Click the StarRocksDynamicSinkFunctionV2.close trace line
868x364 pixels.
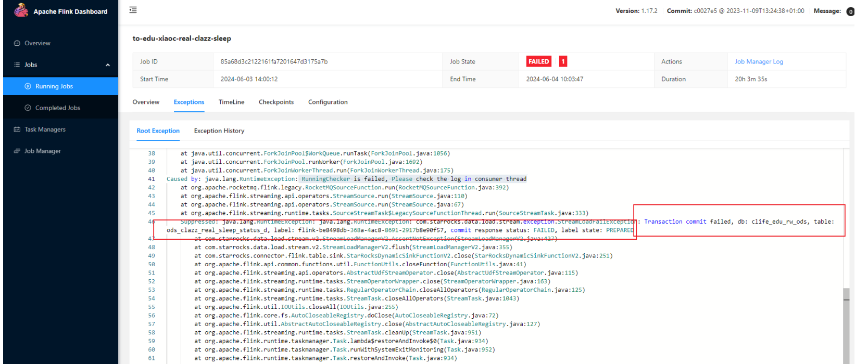[404, 256]
